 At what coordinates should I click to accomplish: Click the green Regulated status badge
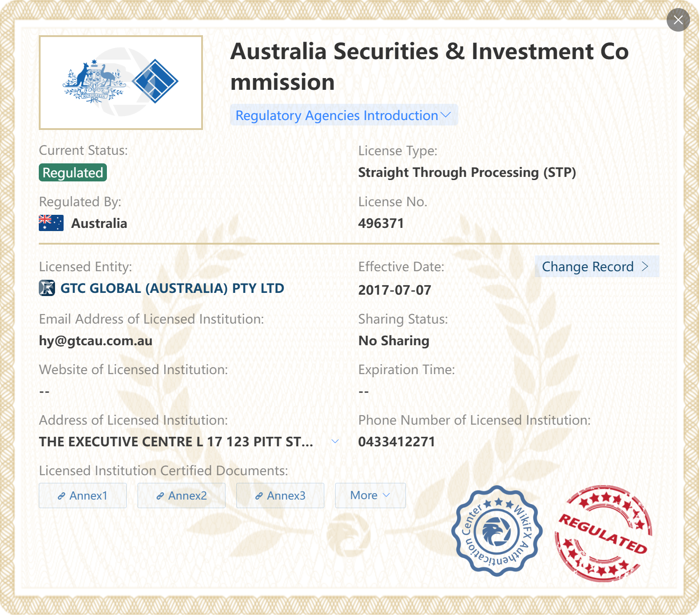point(73,173)
